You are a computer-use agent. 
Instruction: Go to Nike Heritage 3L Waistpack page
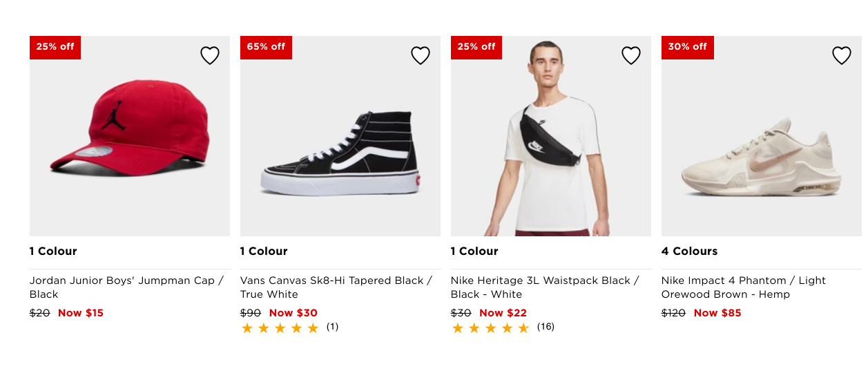pyautogui.click(x=545, y=287)
